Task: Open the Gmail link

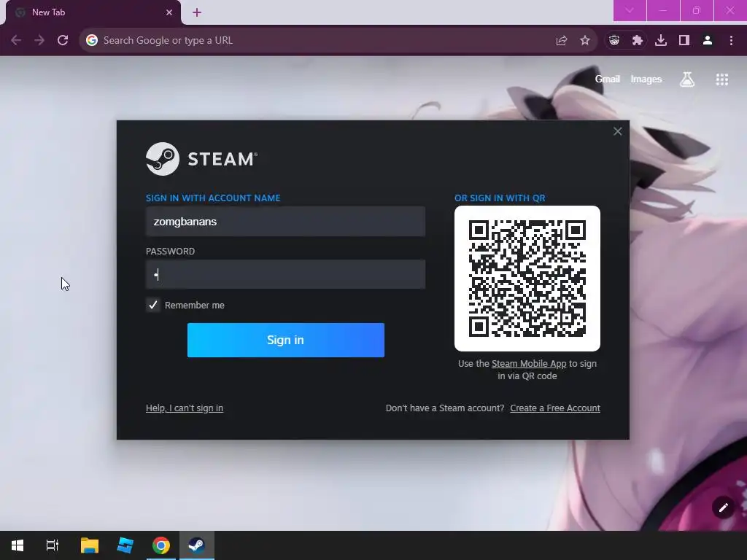Action: pyautogui.click(x=607, y=79)
